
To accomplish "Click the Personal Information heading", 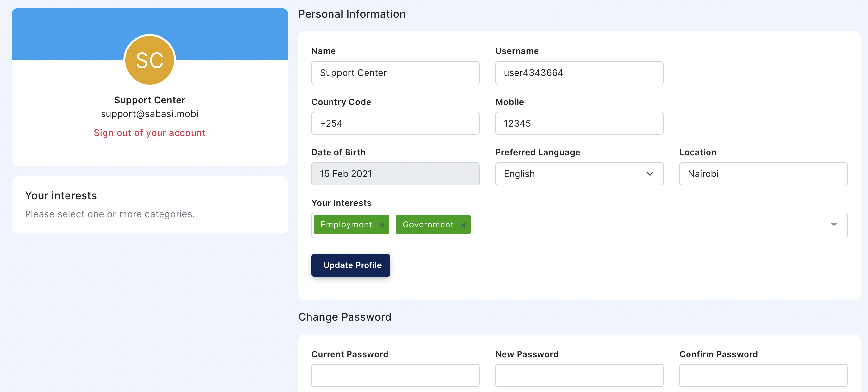I will point(351,14).
